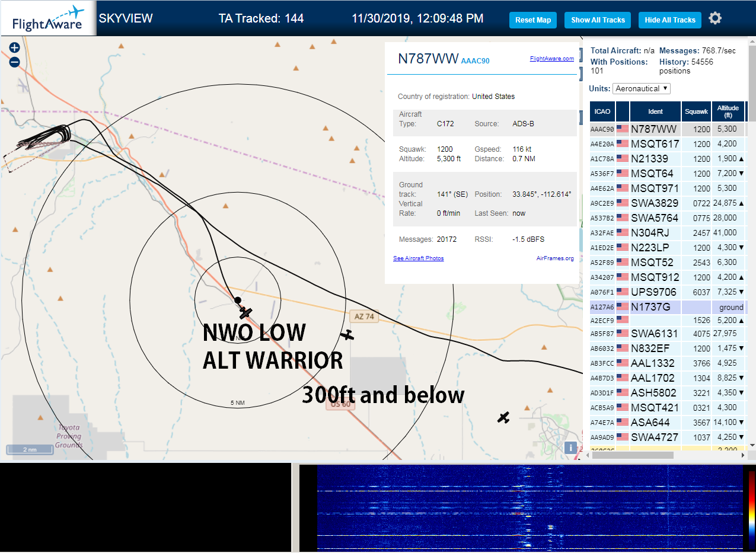
Task: Click the US flag in the UPS9706 row
Action: pos(623,292)
